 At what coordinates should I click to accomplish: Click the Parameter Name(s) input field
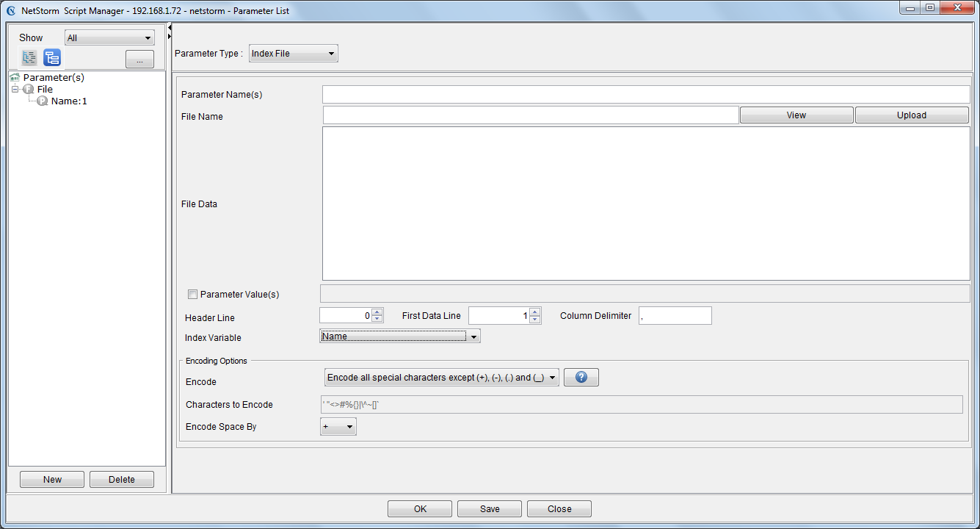[646, 94]
